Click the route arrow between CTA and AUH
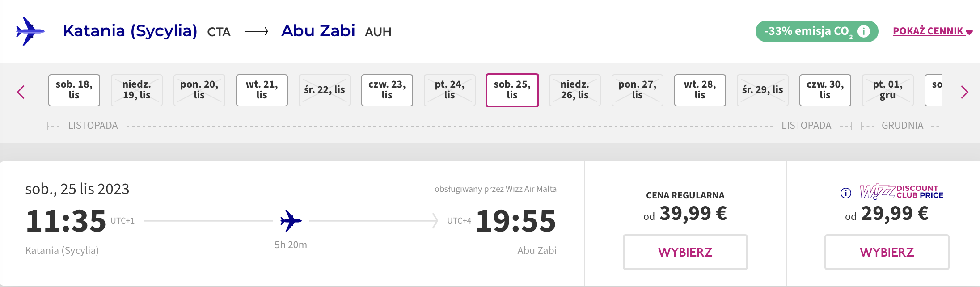Viewport: 980px width, 287px height. pos(257,31)
